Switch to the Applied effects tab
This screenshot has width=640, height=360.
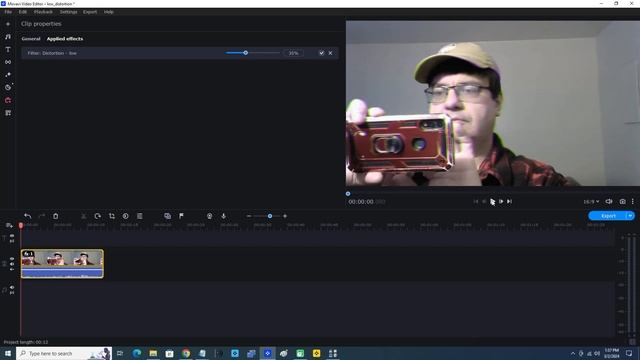click(x=65, y=39)
